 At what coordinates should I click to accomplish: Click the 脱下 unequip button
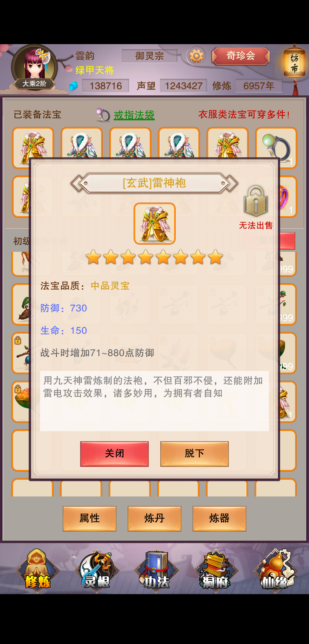[195, 454]
